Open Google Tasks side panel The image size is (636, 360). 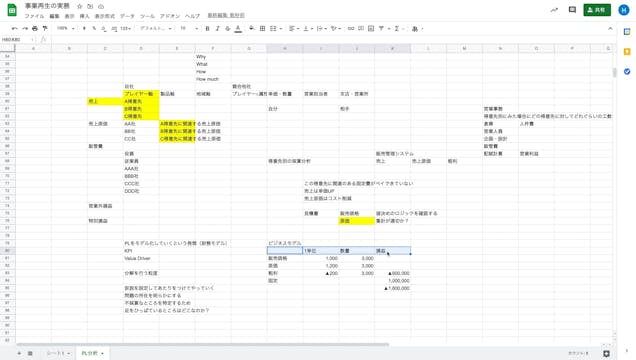pyautogui.click(x=627, y=71)
